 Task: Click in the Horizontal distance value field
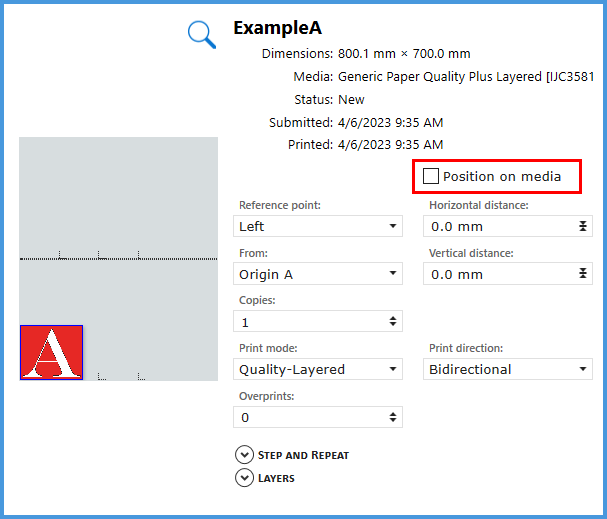tap(495, 227)
